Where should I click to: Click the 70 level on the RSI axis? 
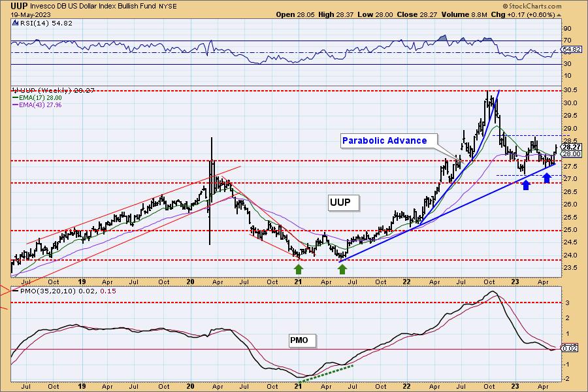[x=567, y=41]
